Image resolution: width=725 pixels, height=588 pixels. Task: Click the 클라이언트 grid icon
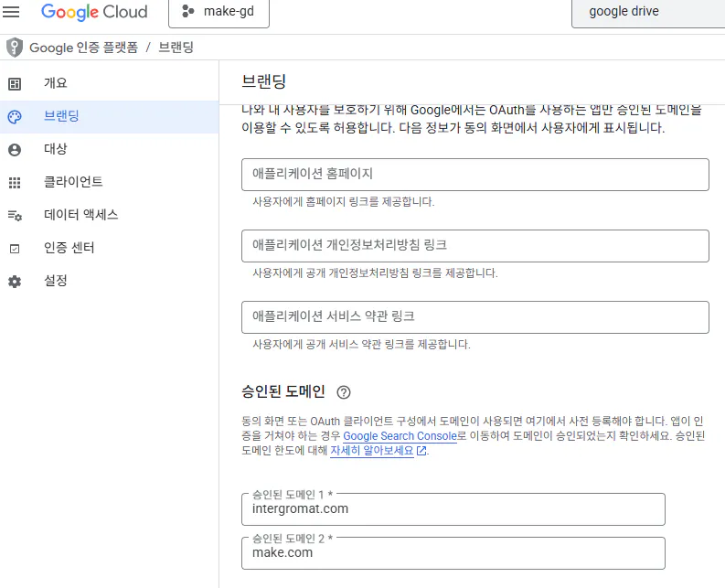15,183
